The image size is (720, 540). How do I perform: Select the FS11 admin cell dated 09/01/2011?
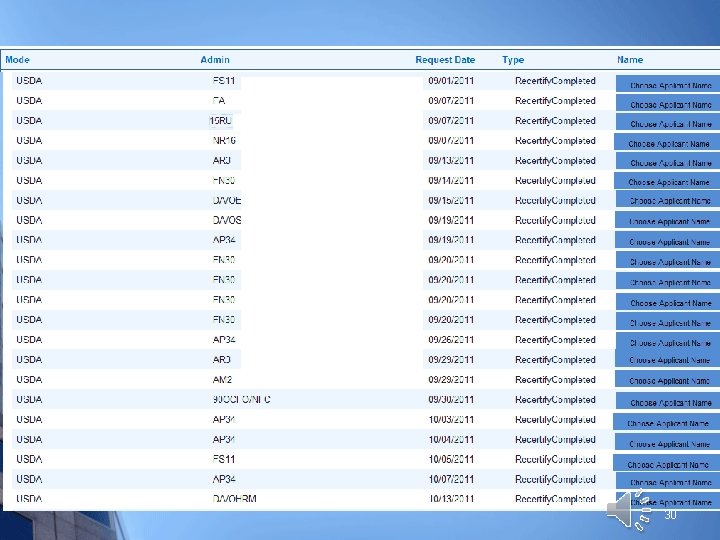[x=224, y=81]
